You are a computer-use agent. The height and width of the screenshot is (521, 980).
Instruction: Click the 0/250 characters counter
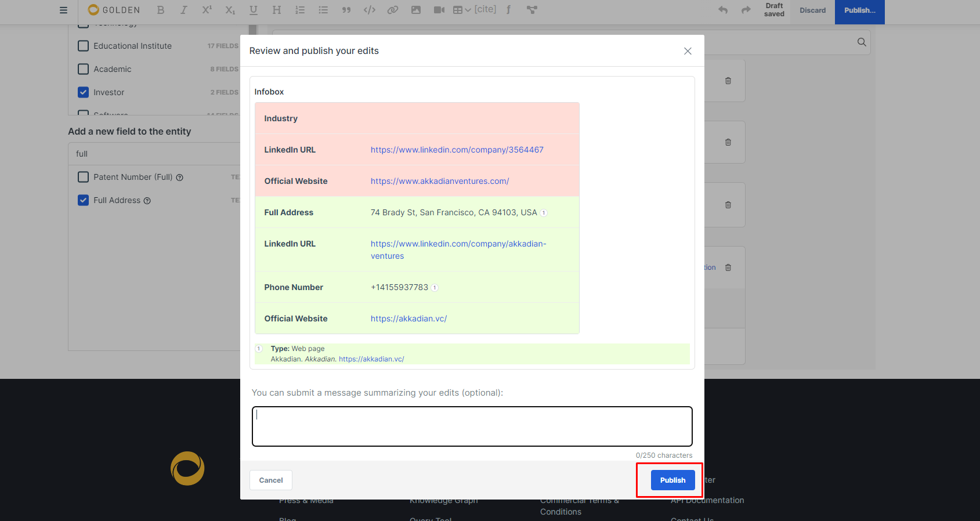[x=664, y=455]
